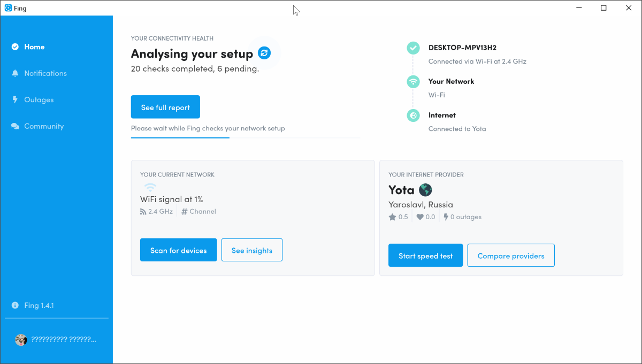This screenshot has width=642, height=364.
Task: Click the heart icon showing 0.0
Action: click(420, 217)
